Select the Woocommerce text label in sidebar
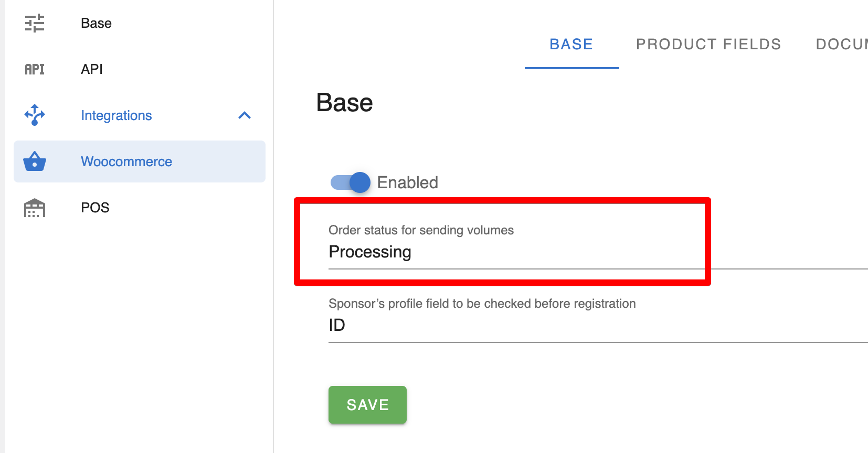This screenshot has width=868, height=453. pos(126,161)
